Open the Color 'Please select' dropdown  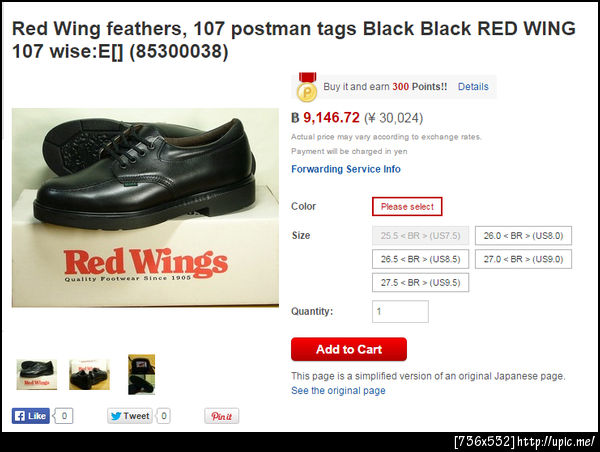(x=407, y=207)
